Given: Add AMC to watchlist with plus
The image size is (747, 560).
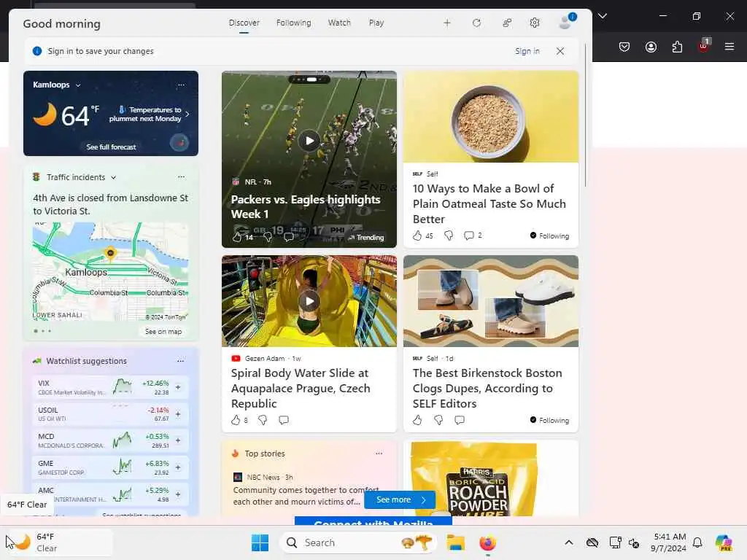Looking at the screenshot, I should (178, 494).
